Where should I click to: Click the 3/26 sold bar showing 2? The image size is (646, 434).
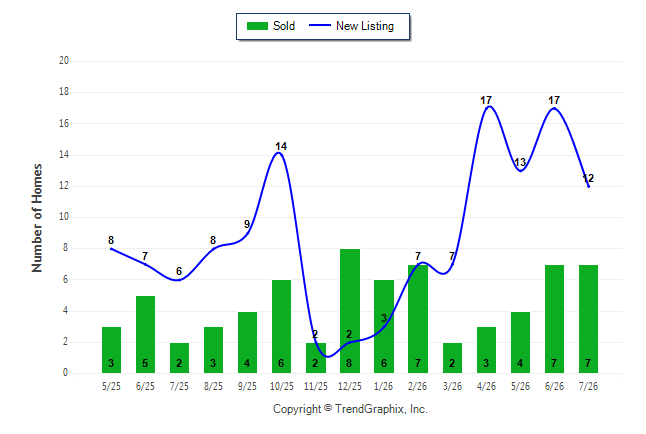pyautogui.click(x=452, y=358)
